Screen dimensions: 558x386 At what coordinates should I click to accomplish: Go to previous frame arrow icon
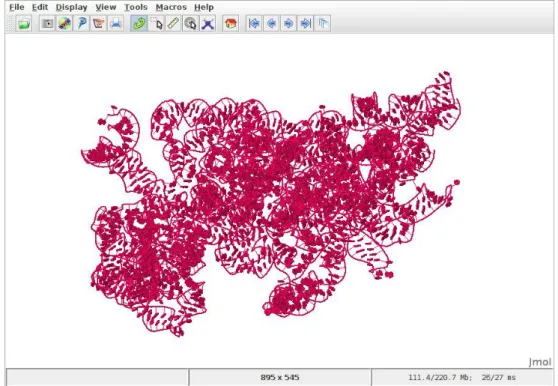pyautogui.click(x=271, y=24)
